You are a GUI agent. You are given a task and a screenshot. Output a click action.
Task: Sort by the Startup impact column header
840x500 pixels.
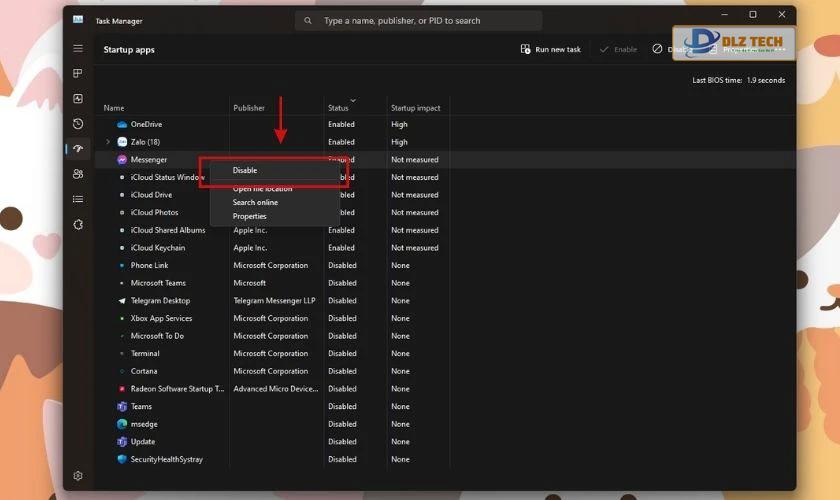click(416, 108)
